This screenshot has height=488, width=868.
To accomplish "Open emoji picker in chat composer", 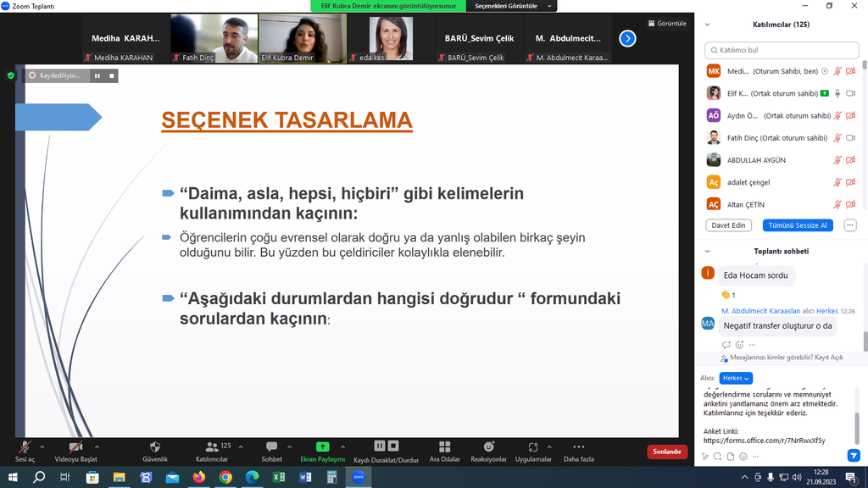I will (743, 457).
